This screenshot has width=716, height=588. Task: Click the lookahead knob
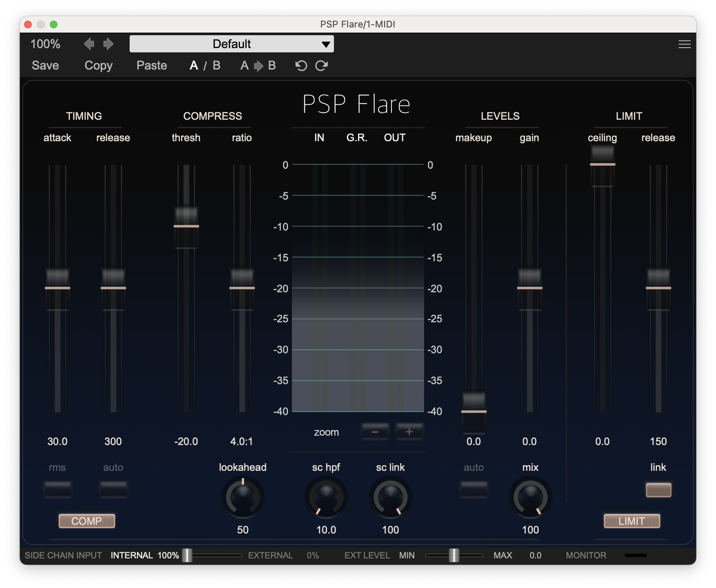pyautogui.click(x=243, y=497)
